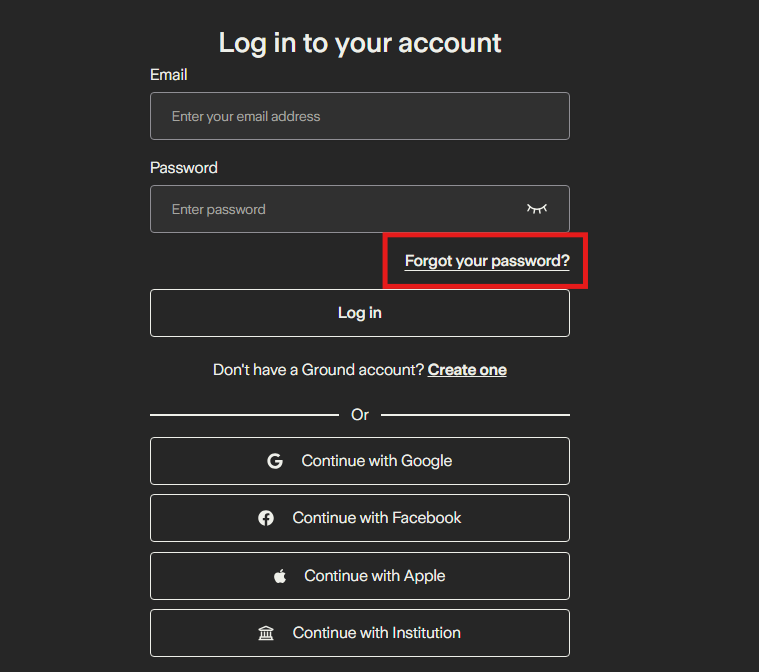The height and width of the screenshot is (672, 759).
Task: Select Continue with Apple text
Action: 375,576
